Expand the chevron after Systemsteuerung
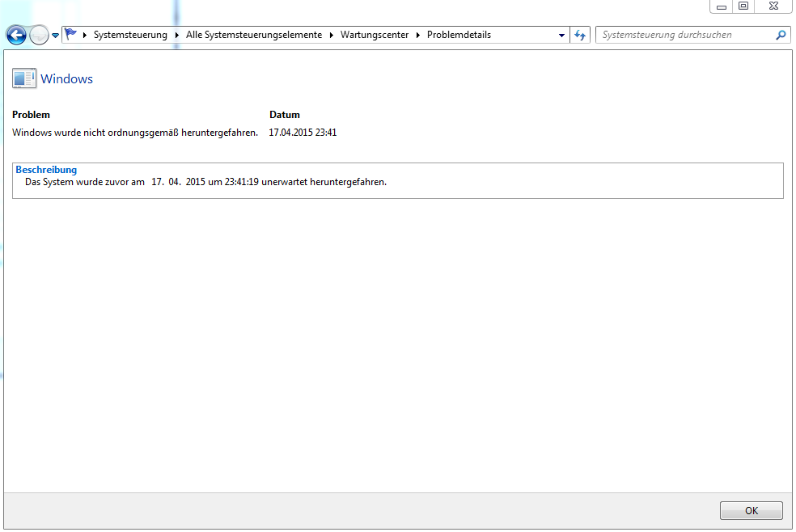Image resolution: width=796 pixels, height=532 pixels. (x=176, y=35)
